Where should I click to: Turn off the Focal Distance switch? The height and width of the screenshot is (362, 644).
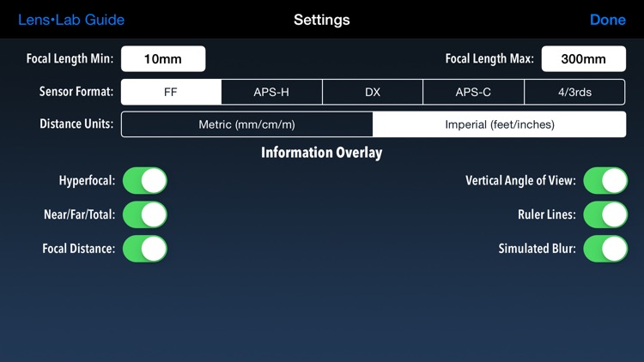coord(145,249)
